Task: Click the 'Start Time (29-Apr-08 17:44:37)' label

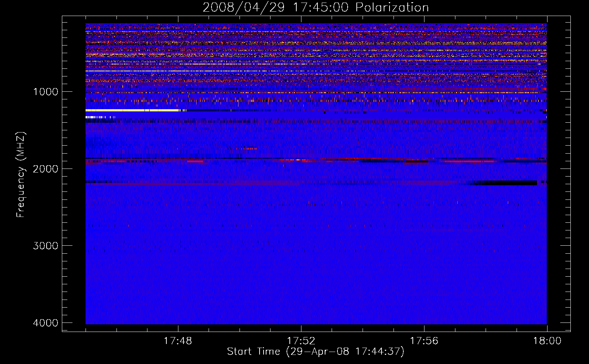Action: pos(316,352)
